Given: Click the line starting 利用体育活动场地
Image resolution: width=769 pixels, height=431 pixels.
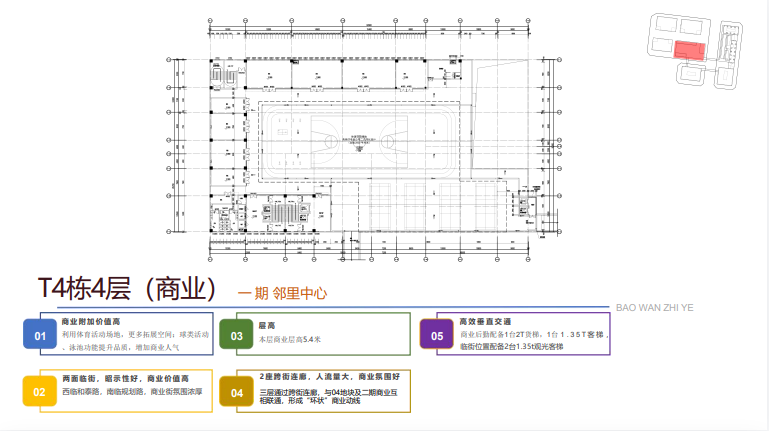Looking at the screenshot, I should [x=135, y=334].
